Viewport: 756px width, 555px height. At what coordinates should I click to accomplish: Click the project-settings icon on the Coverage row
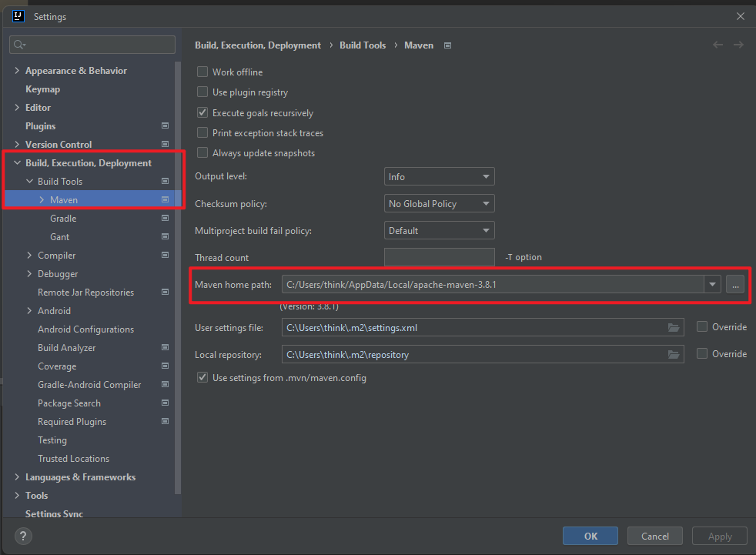click(x=165, y=366)
